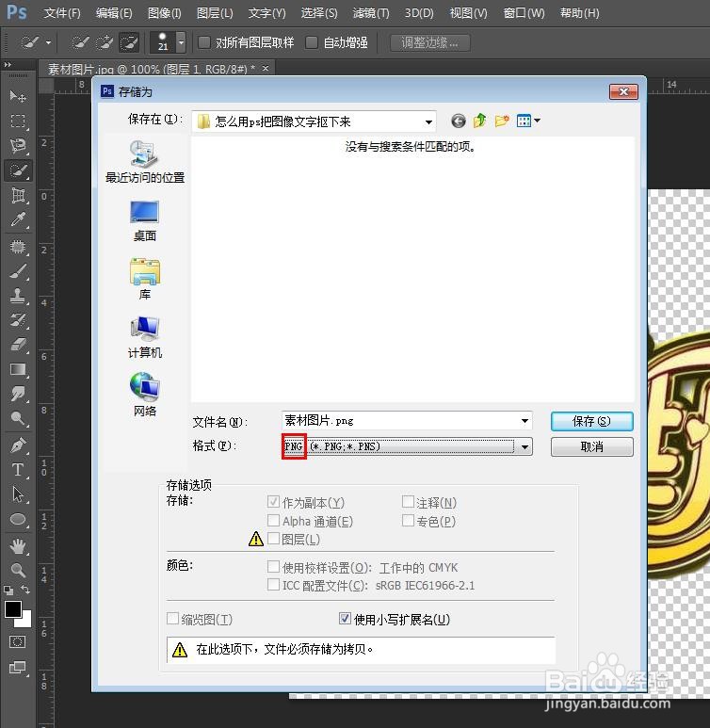Click the foreground color swatch
Screen dimensions: 710x728
click(12, 609)
